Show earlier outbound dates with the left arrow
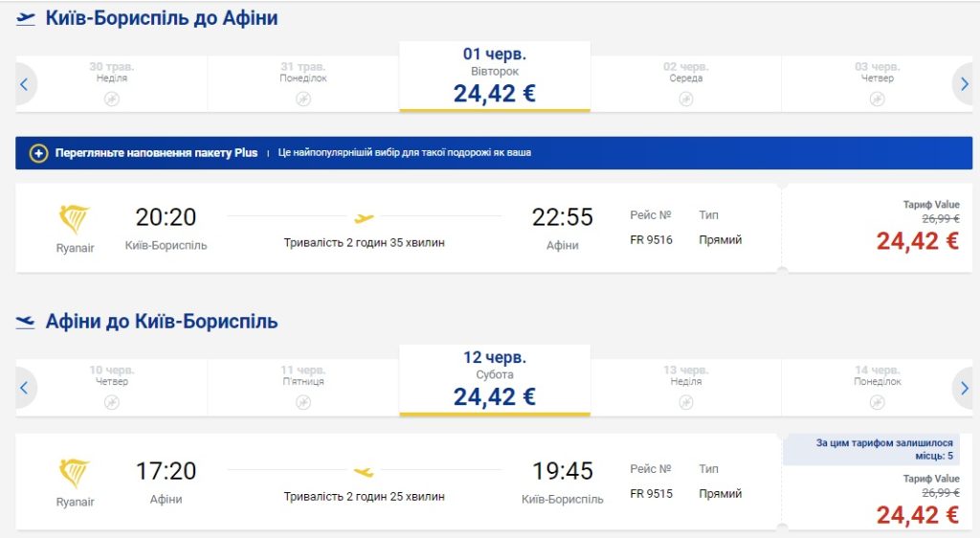 24,84
